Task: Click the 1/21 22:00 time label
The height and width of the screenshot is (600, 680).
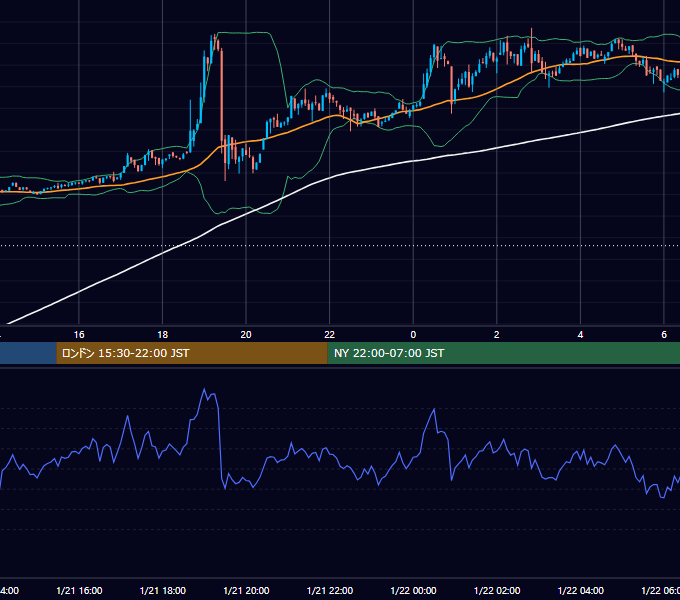Action: pyautogui.click(x=330, y=590)
